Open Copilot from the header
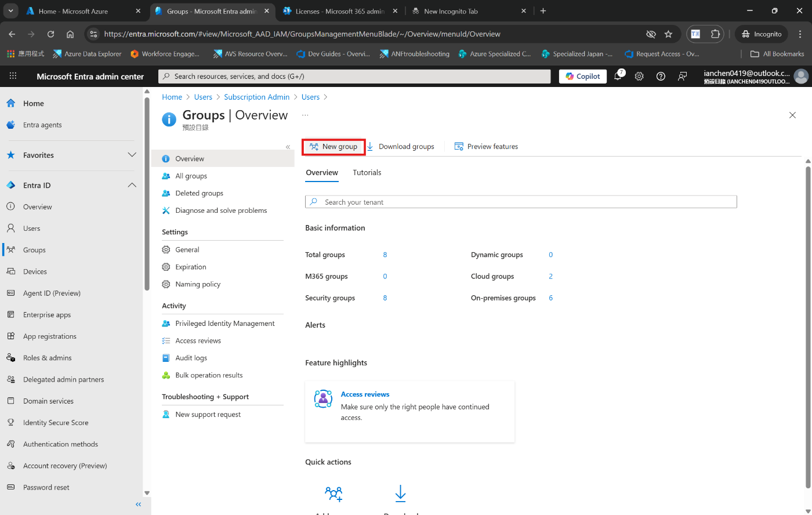The height and width of the screenshot is (515, 812). [x=583, y=76]
